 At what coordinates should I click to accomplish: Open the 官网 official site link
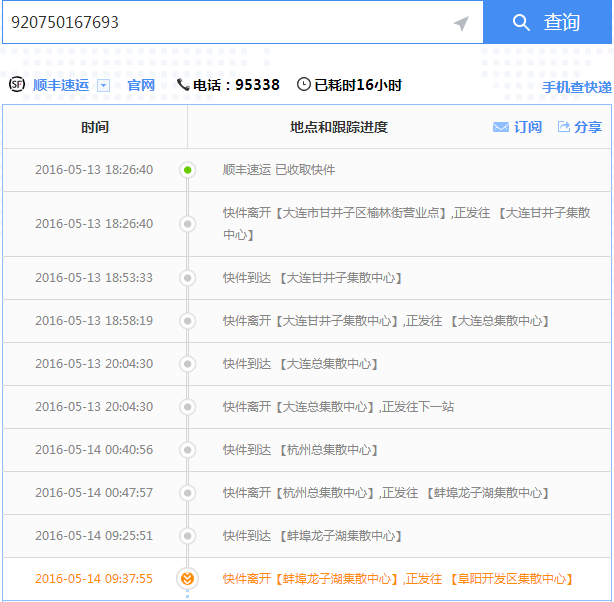click(141, 85)
